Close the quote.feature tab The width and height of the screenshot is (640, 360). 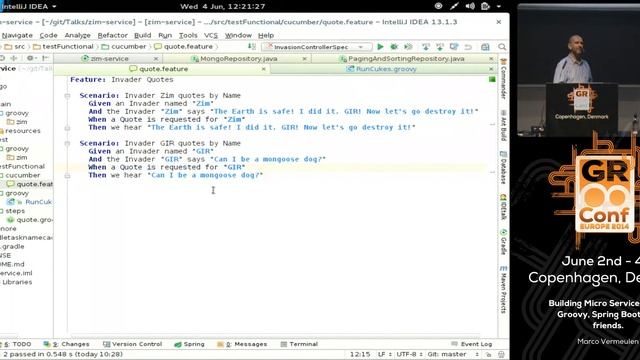(264, 69)
